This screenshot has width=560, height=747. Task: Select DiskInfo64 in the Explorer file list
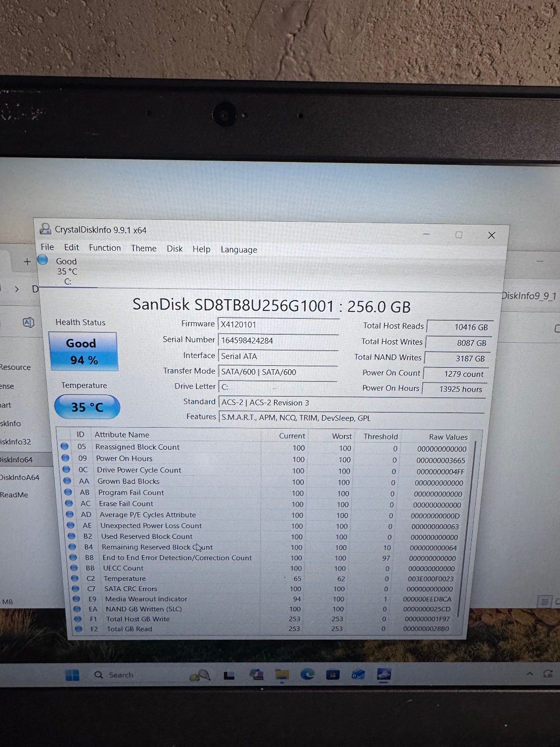tap(16, 460)
